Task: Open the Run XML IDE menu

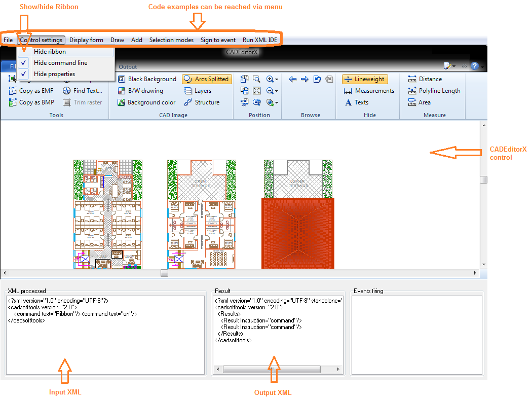Action: (259, 40)
